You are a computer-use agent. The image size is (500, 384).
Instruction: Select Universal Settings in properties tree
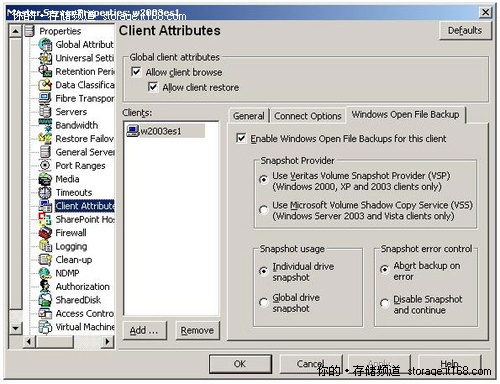pos(84,58)
